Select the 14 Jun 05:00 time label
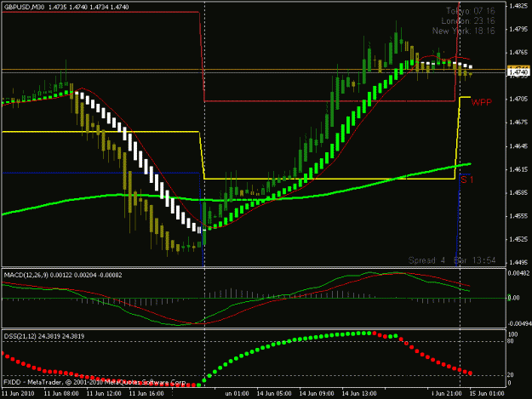Viewport: 532px width, 399px height. [274, 394]
